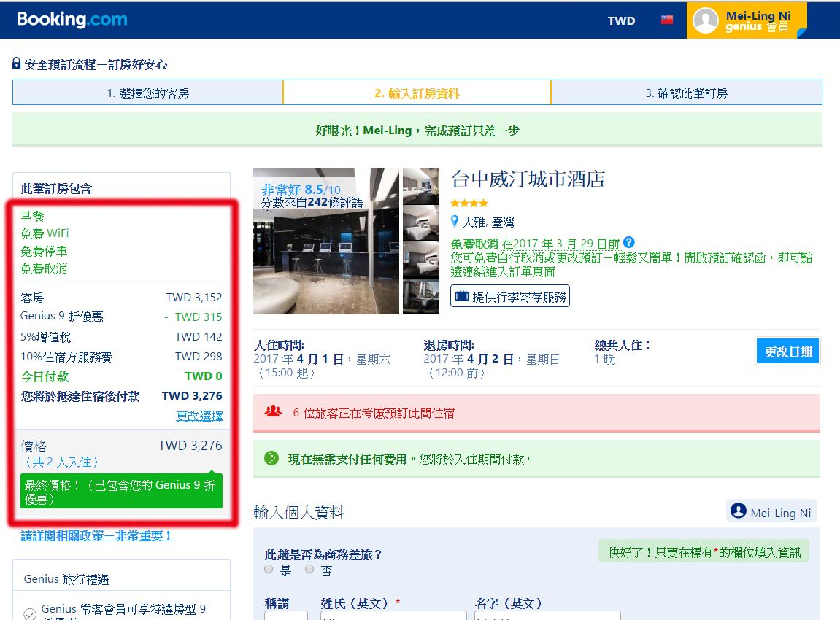Open the bottom building exterior thumbnail

pyautogui.click(x=420, y=297)
